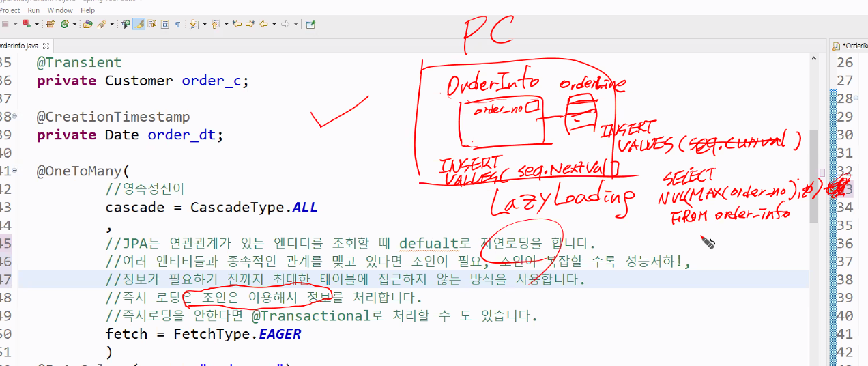The image size is (868, 366).
Task: Switch to the *OrderR... editor tab
Action: [850, 46]
